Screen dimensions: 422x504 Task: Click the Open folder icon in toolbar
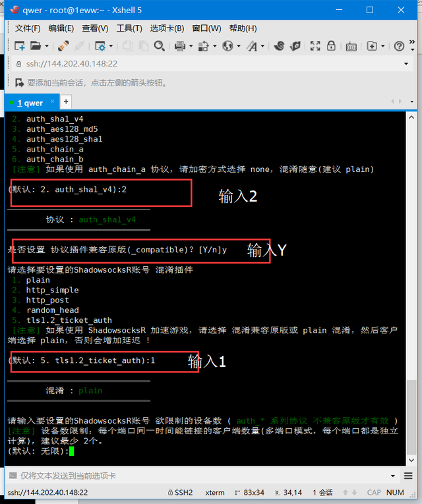pyautogui.click(x=36, y=46)
